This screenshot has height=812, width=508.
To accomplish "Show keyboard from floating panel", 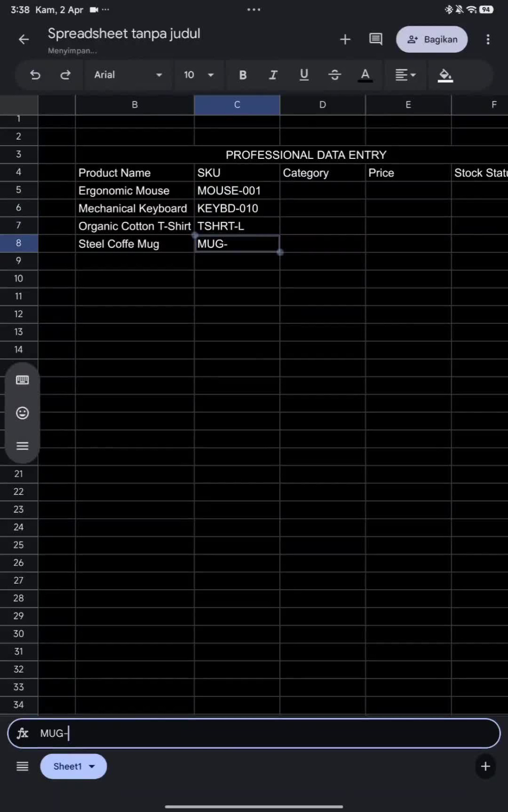I will [22, 380].
